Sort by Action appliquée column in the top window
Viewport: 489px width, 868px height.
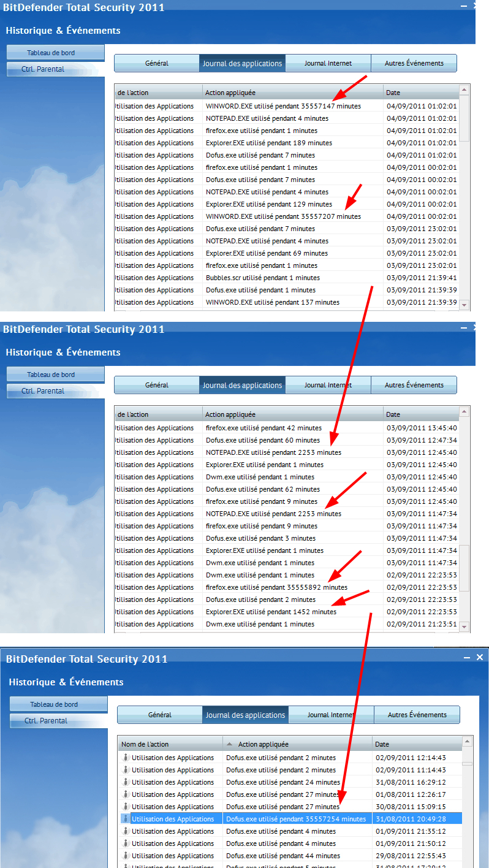point(293,93)
